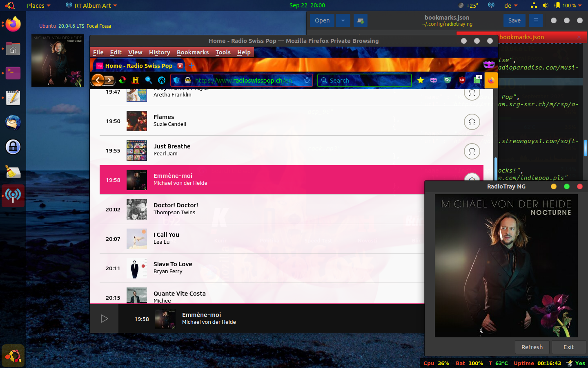The image size is (588, 368).
Task: Click the Firefox Search field
Action: pyautogui.click(x=365, y=80)
